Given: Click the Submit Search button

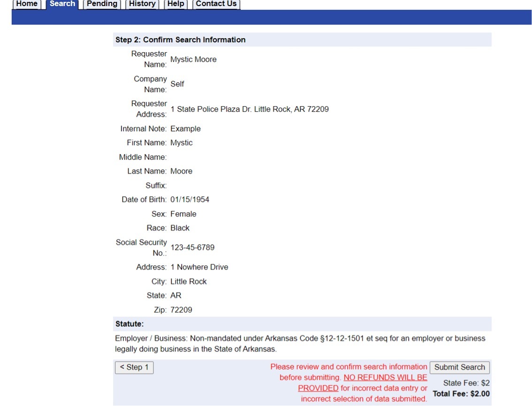Looking at the screenshot, I should coord(459,367).
